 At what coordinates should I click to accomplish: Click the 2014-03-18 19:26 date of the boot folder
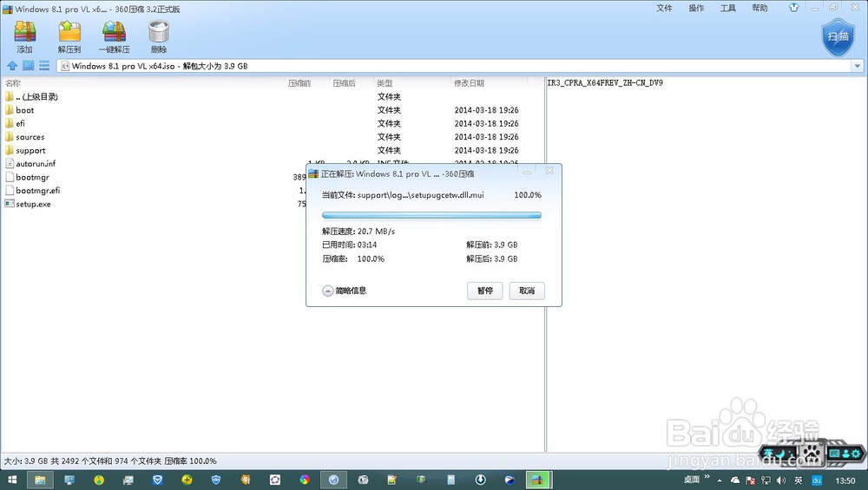[487, 110]
